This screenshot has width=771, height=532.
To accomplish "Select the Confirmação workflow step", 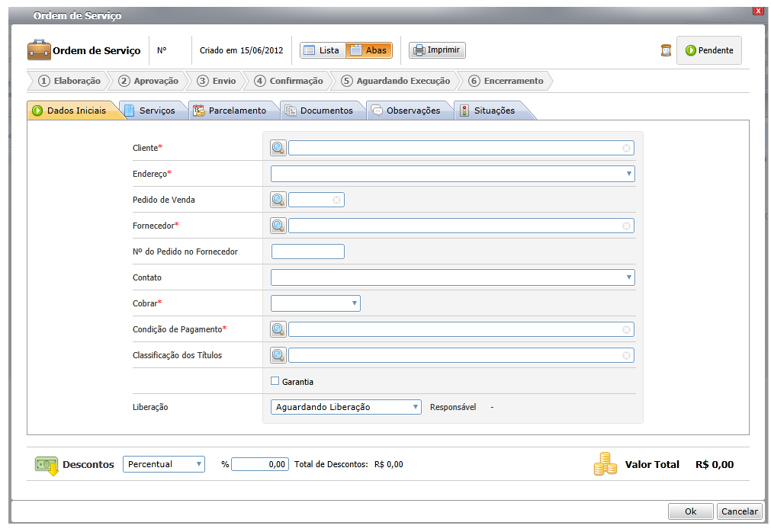I will [x=288, y=81].
